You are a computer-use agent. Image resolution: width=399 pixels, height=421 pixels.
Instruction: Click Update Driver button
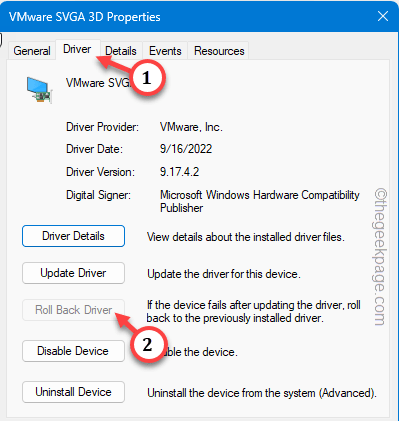tap(73, 273)
